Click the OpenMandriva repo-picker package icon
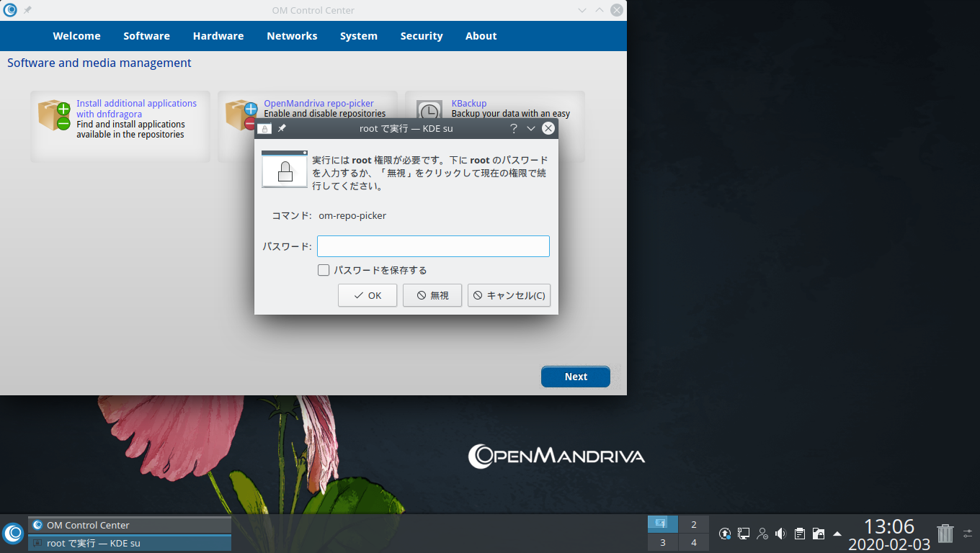The height and width of the screenshot is (553, 980). (x=241, y=115)
